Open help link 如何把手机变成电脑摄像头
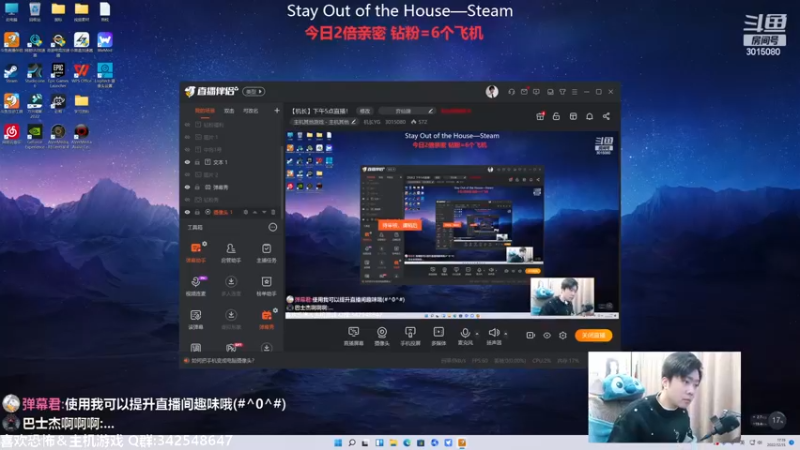 222,360
